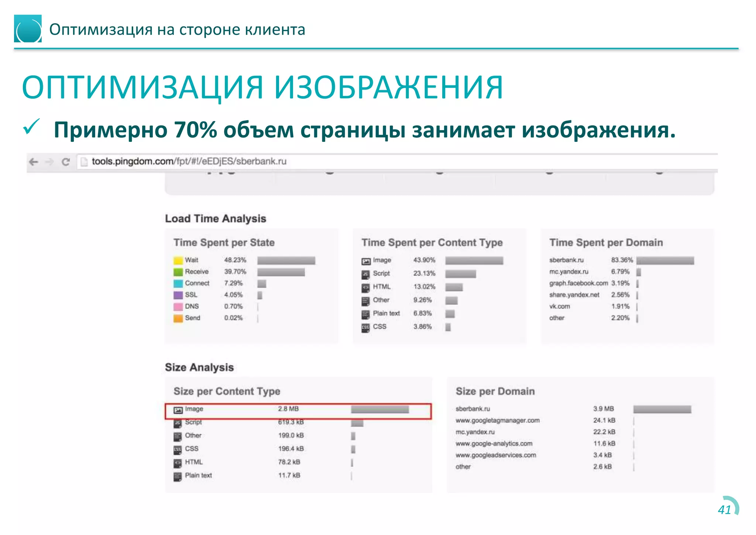756x535 pixels.
Task: Click the Other icon in Size per Content Type
Action: (x=178, y=436)
